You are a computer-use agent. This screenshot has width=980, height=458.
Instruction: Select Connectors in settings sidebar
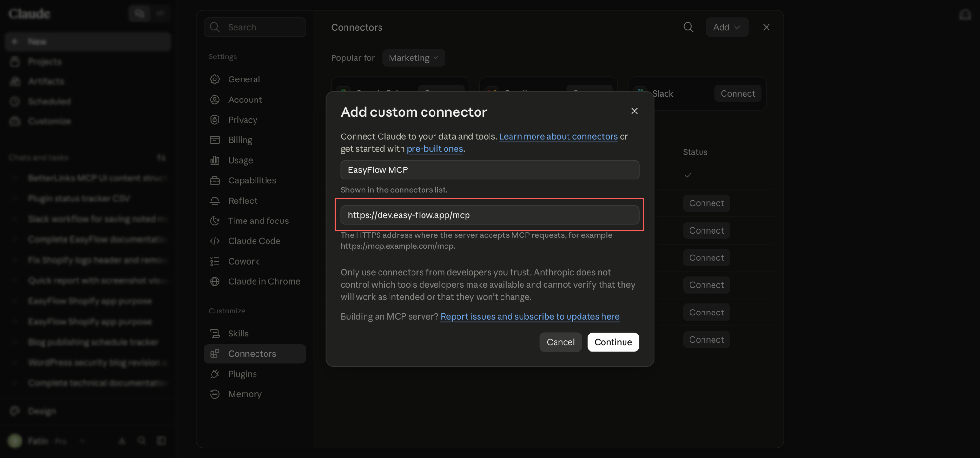coord(255,354)
